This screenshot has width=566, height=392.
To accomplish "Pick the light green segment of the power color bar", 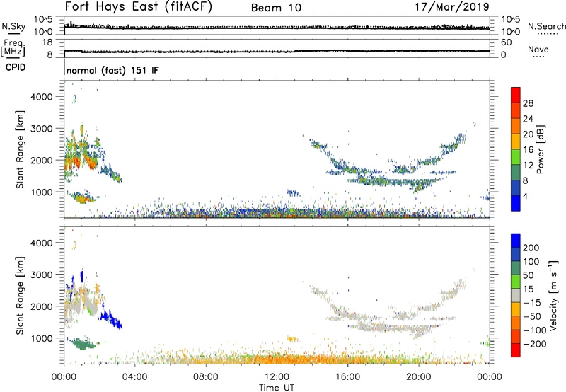I will 516,157.
